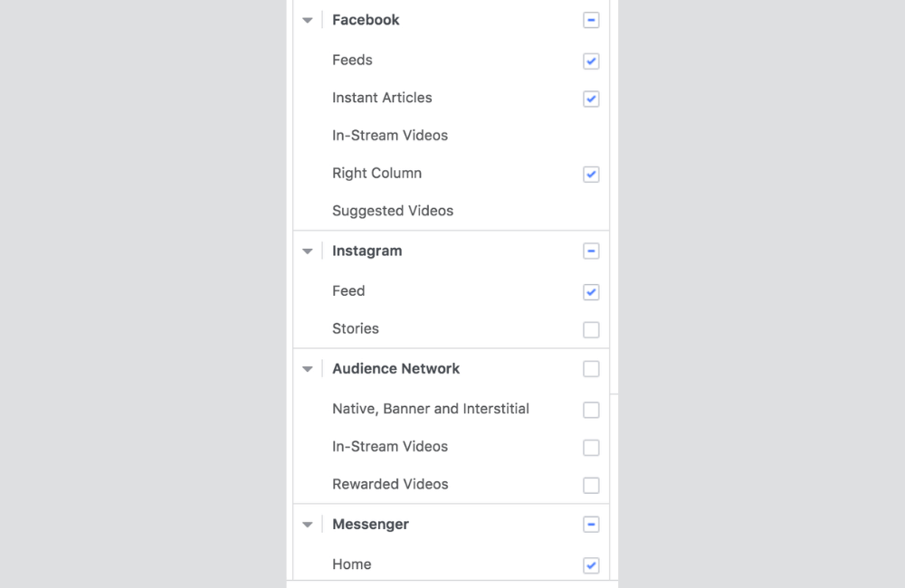The image size is (905, 588).
Task: Collapse the Instagram section arrow
Action: 308,251
